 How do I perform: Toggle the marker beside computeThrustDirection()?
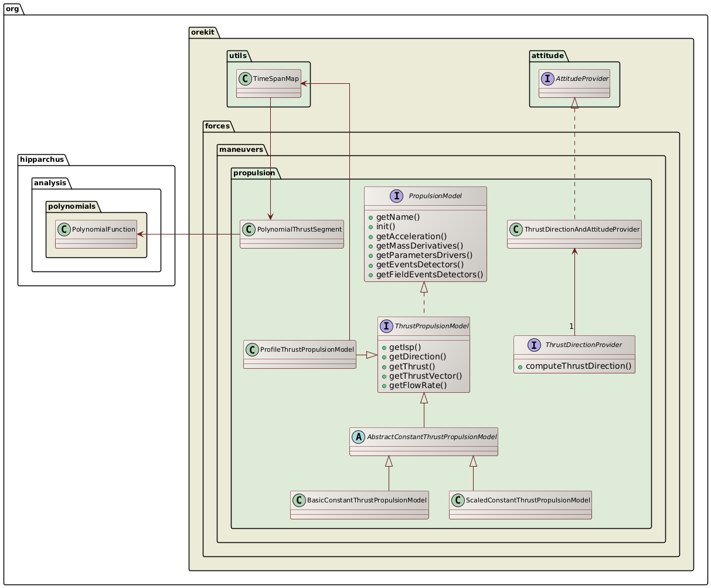pyautogui.click(x=519, y=365)
